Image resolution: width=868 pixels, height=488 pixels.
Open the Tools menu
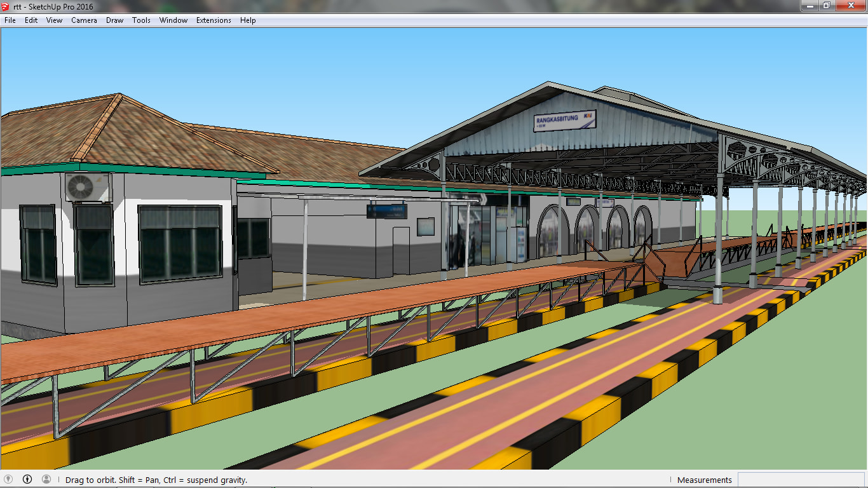click(x=141, y=20)
